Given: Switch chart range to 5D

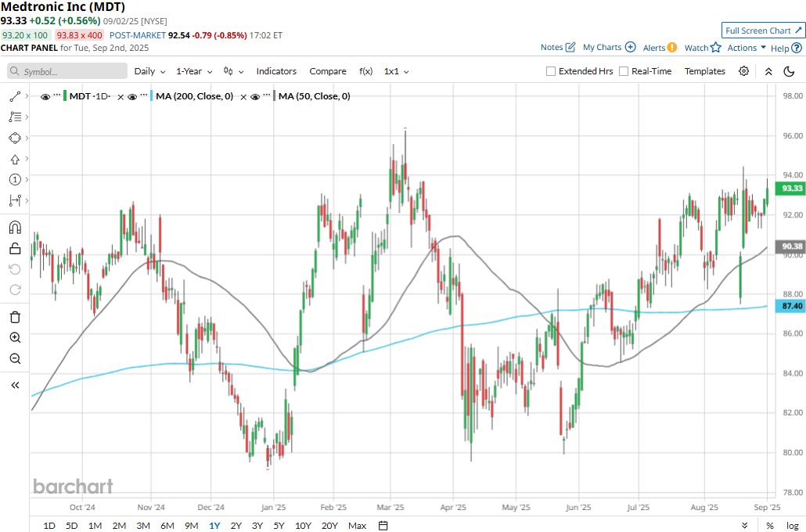Looking at the screenshot, I should (71, 525).
